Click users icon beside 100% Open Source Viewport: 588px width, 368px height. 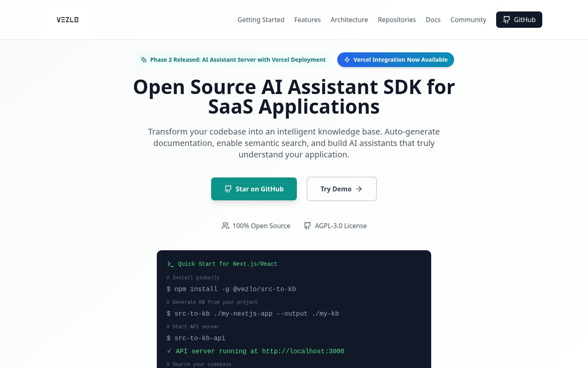[225, 226]
